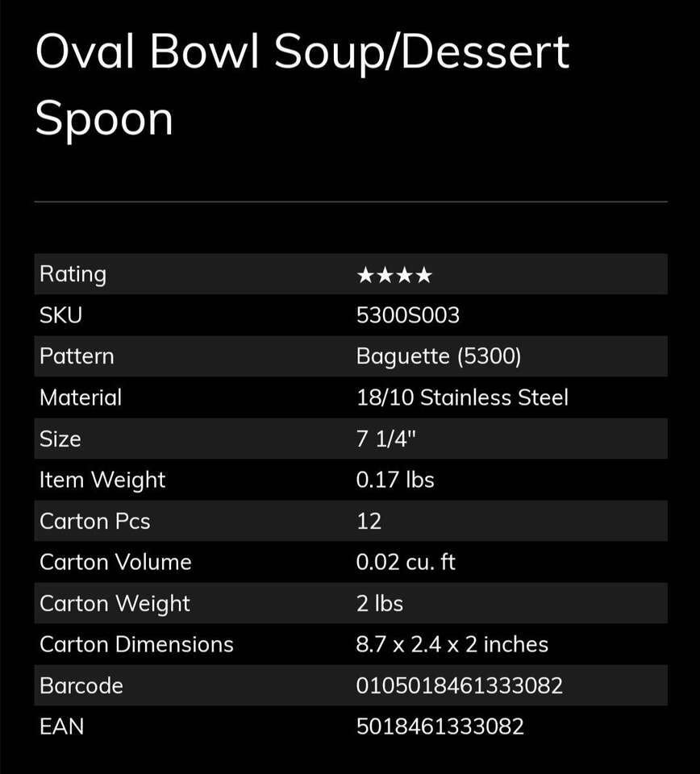Click the Pattern row label
Image resolution: width=700 pixels, height=774 pixels.
click(x=77, y=356)
